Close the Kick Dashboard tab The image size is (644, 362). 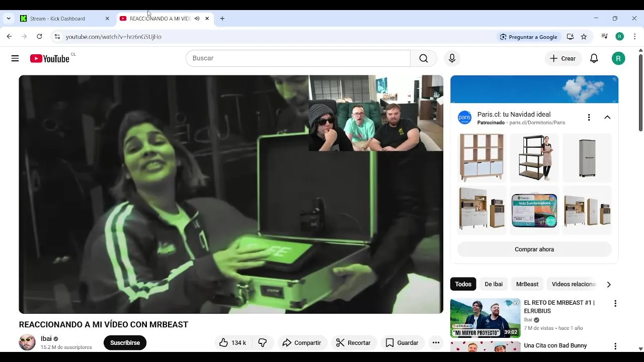107,19
